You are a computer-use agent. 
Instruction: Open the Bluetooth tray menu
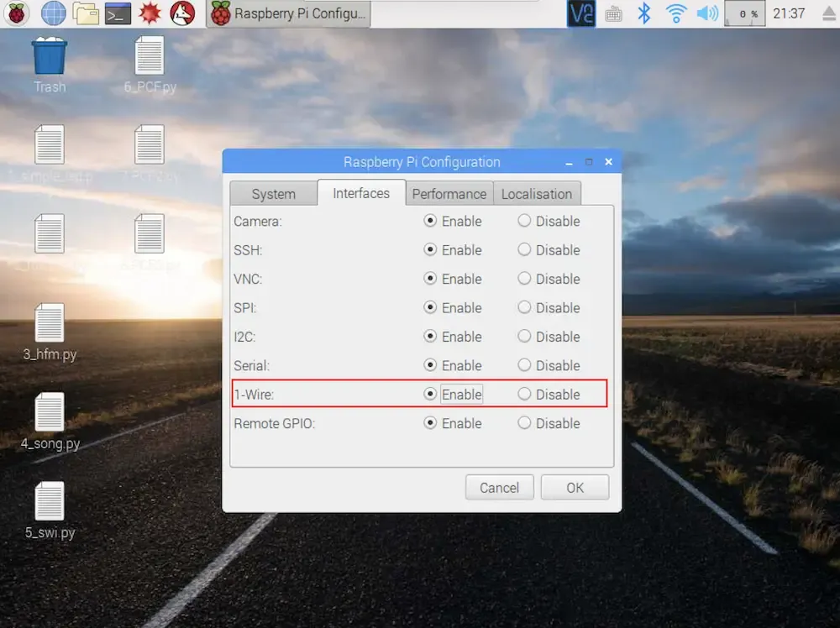644,13
